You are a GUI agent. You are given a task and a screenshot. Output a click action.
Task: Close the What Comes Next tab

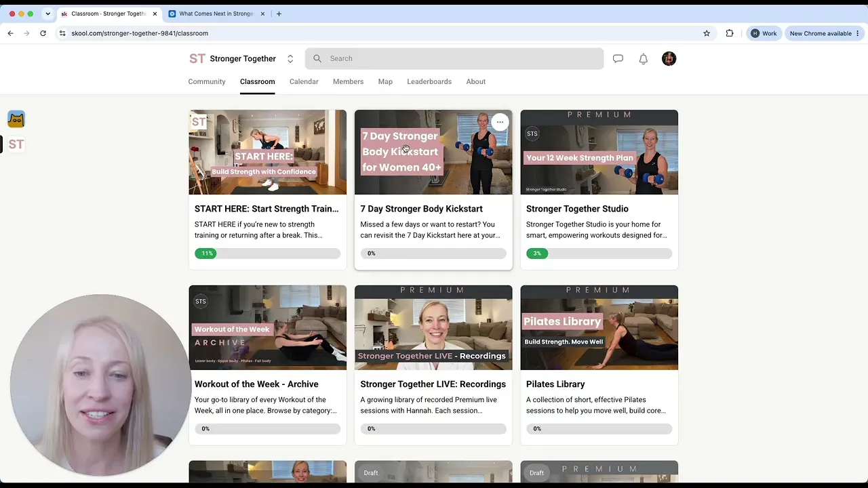click(263, 14)
